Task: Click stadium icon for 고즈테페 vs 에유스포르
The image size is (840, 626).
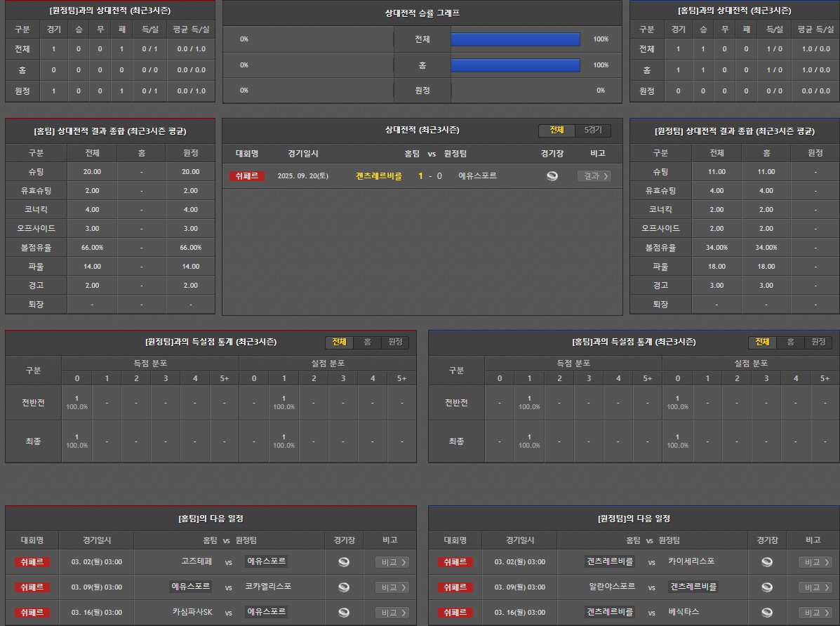Action: [344, 562]
